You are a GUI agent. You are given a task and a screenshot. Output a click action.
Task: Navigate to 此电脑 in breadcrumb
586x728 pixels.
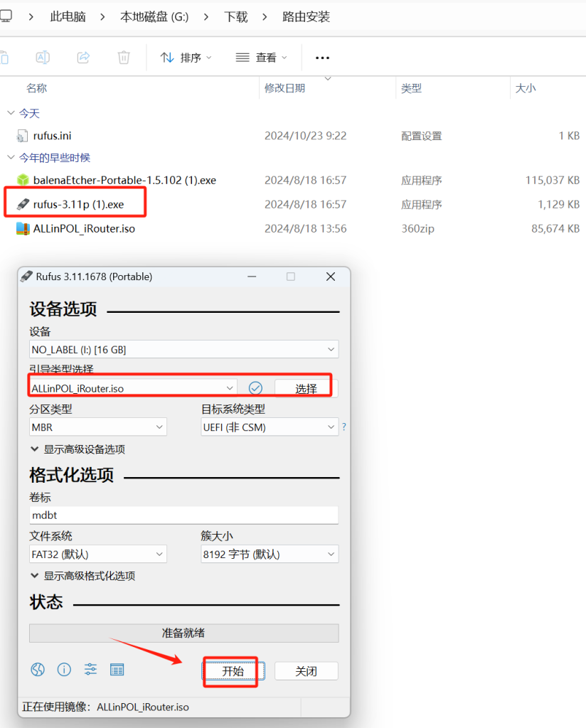click(68, 17)
